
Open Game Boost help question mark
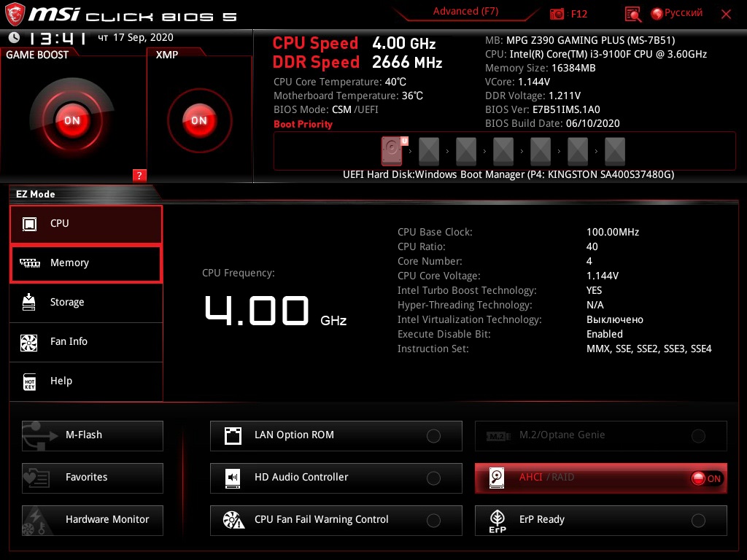pyautogui.click(x=139, y=175)
